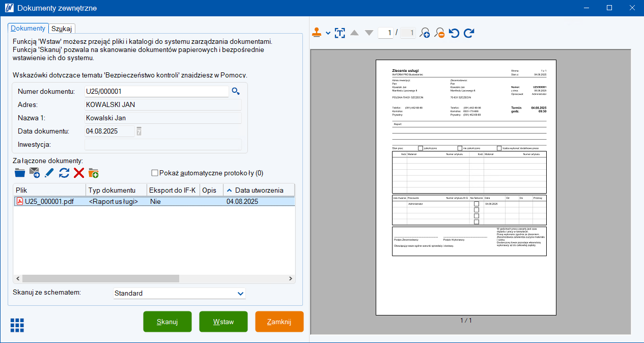The image size is (644, 343).
Task: Rotate the preview counterclockwise
Action: (454, 33)
